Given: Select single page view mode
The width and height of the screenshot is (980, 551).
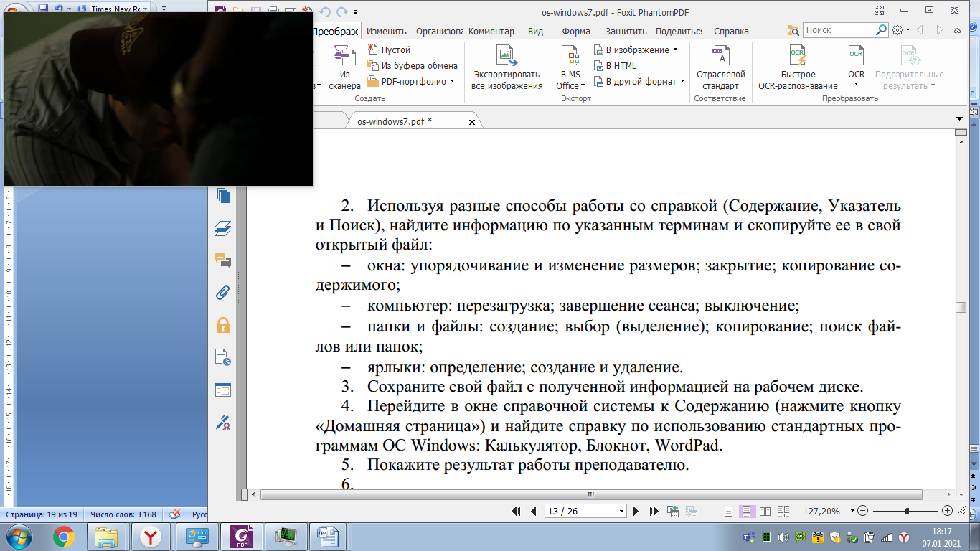Looking at the screenshot, I should pos(728,511).
